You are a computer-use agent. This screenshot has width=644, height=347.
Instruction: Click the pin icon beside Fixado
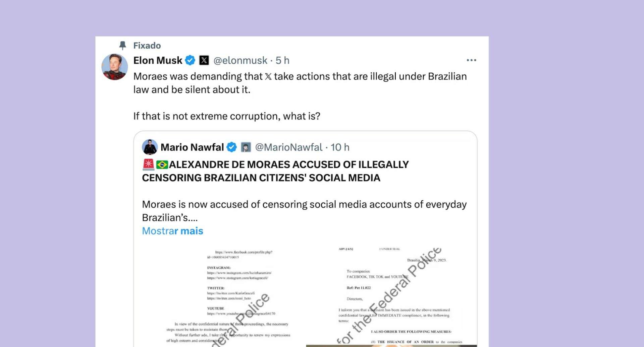(x=123, y=46)
